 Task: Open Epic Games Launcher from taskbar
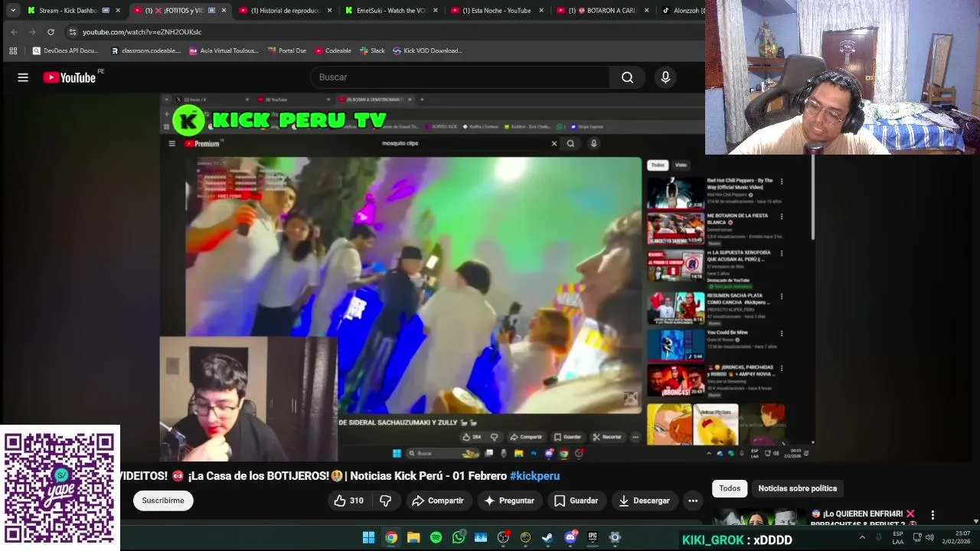click(x=593, y=537)
